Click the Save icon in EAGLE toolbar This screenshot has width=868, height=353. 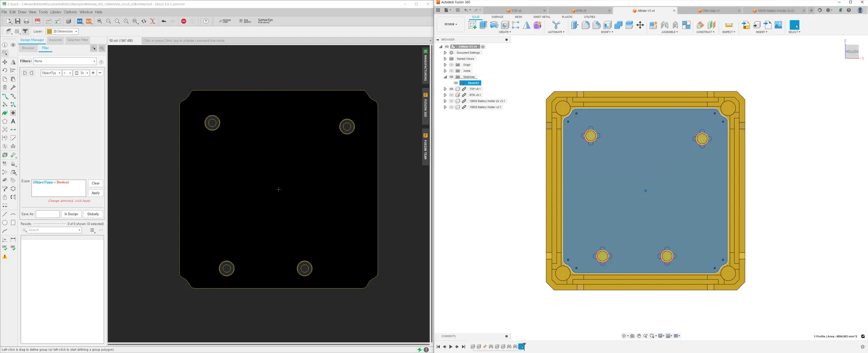pyautogui.click(x=17, y=21)
